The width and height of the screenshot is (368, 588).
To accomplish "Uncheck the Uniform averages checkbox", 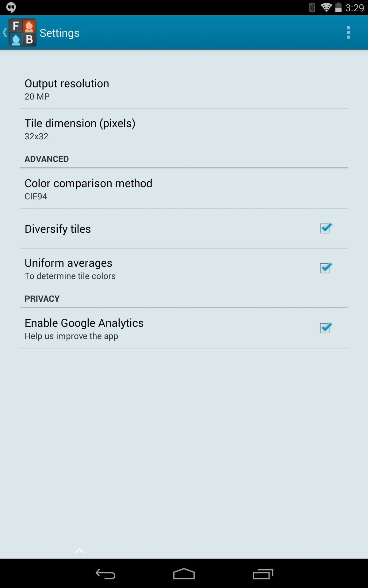I will point(325,268).
